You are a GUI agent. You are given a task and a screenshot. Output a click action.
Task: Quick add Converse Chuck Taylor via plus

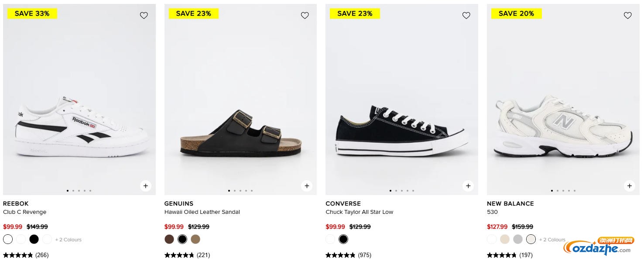point(468,186)
